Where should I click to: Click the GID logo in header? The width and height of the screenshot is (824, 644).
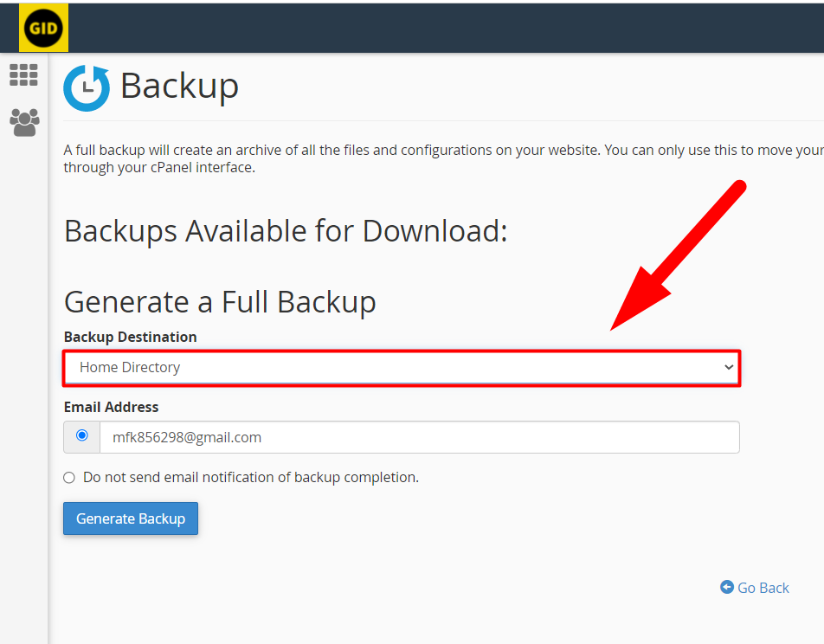[43, 28]
